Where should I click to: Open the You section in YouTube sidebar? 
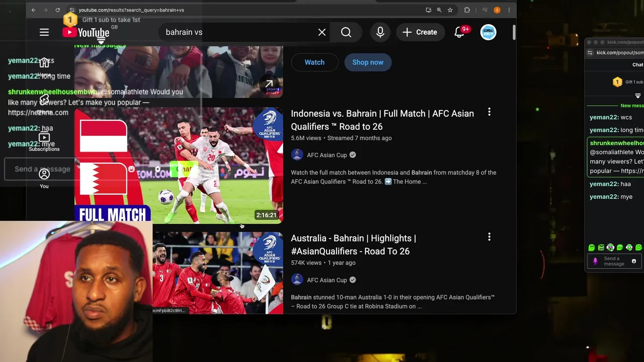tap(44, 178)
